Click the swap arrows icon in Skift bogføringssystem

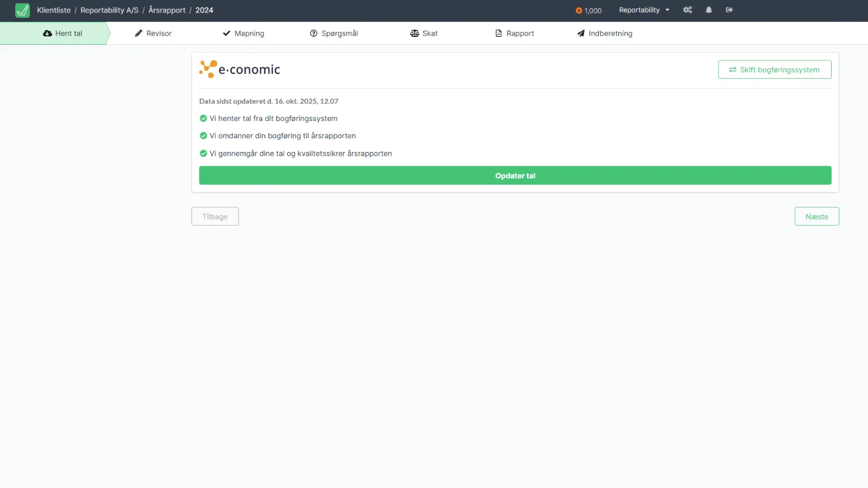[x=733, y=69]
